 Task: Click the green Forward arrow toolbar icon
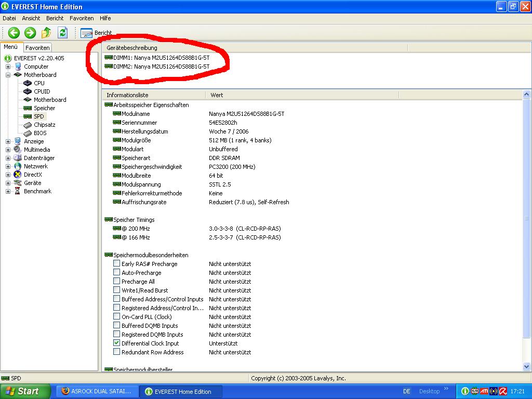pyautogui.click(x=30, y=33)
